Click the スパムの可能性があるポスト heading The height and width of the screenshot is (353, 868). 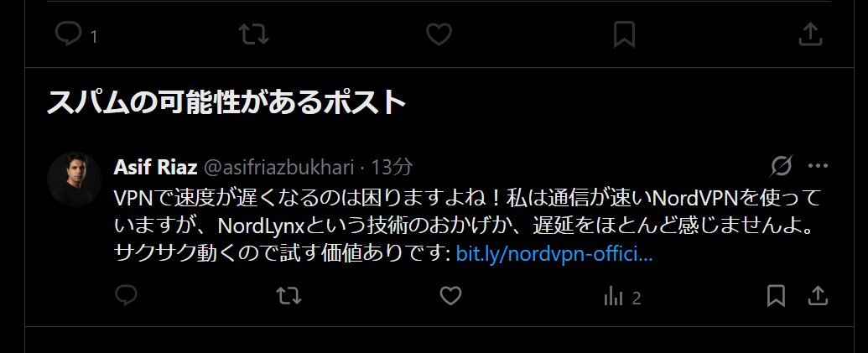pos(226,101)
